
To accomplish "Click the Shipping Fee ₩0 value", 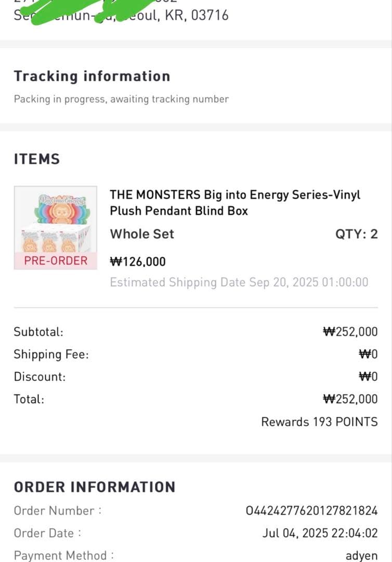I will point(368,354).
